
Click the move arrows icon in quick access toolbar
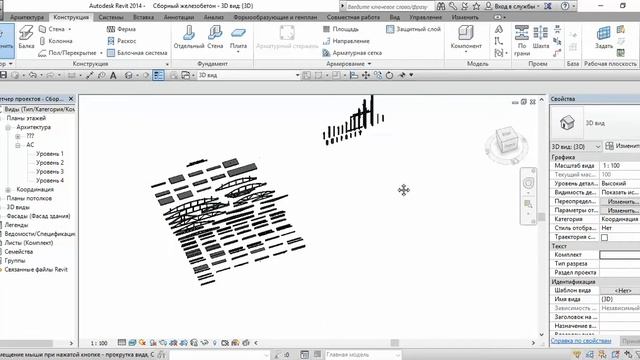[366, 75]
